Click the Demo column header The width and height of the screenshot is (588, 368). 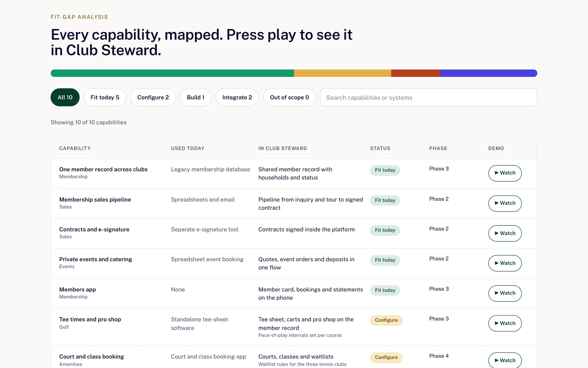(496, 148)
